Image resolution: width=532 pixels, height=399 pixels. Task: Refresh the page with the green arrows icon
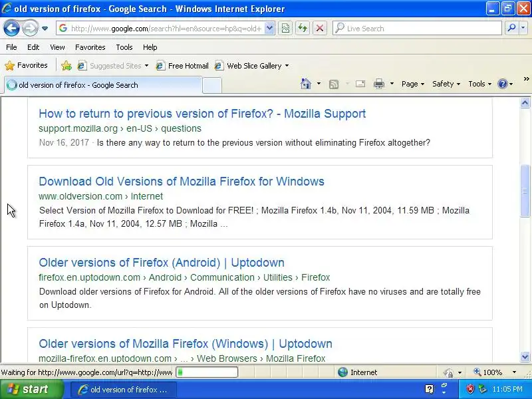(x=303, y=29)
